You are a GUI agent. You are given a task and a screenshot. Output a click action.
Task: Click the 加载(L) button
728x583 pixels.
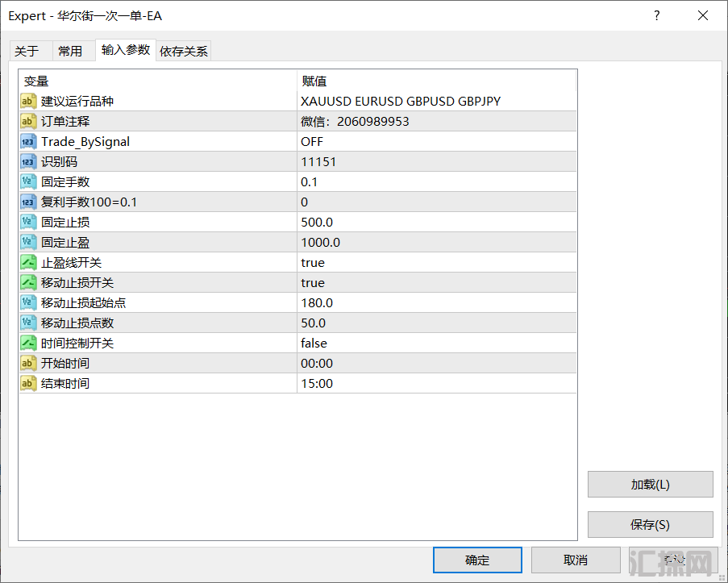tap(650, 485)
